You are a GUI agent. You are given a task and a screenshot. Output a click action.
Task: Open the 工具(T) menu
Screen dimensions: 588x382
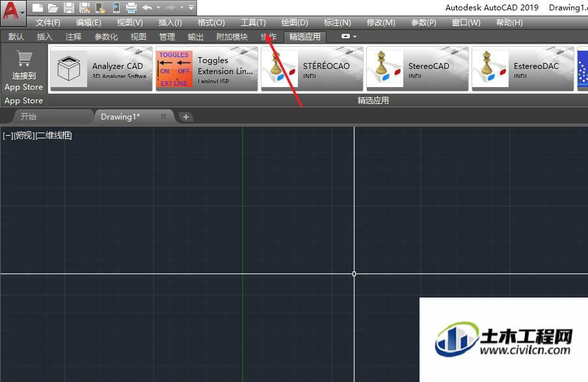coord(253,23)
